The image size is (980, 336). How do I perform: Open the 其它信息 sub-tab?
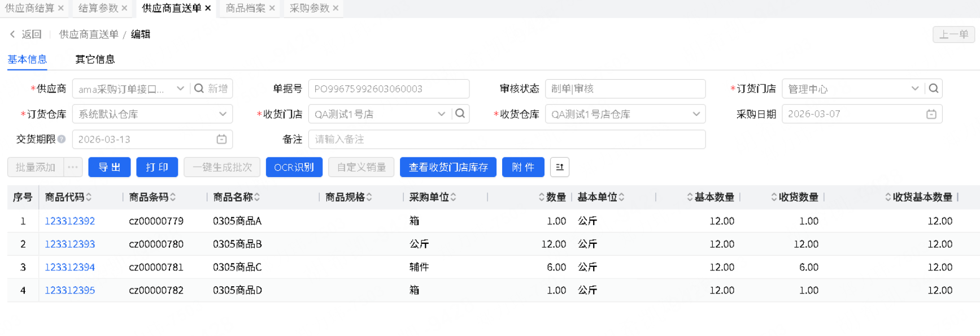click(95, 59)
